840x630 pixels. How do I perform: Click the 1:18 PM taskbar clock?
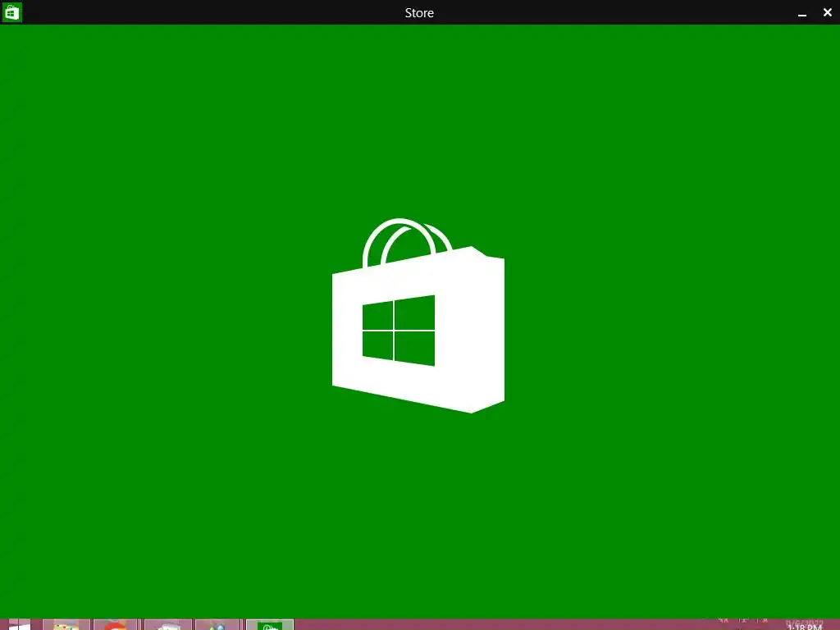804,625
